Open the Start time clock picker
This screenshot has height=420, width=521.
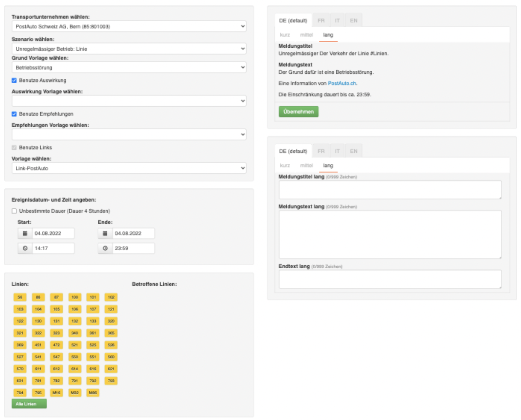[25, 248]
